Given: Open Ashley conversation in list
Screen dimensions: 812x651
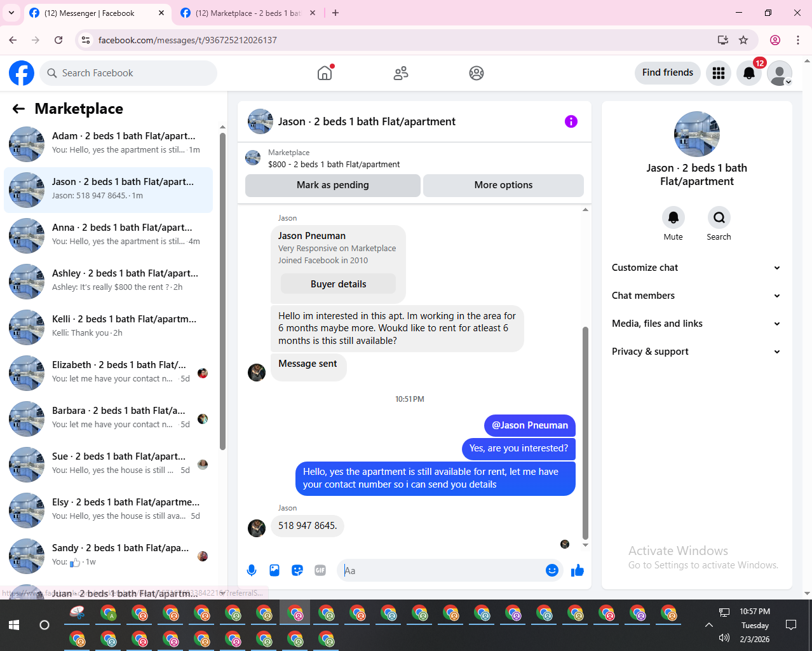Looking at the screenshot, I should point(109,282).
